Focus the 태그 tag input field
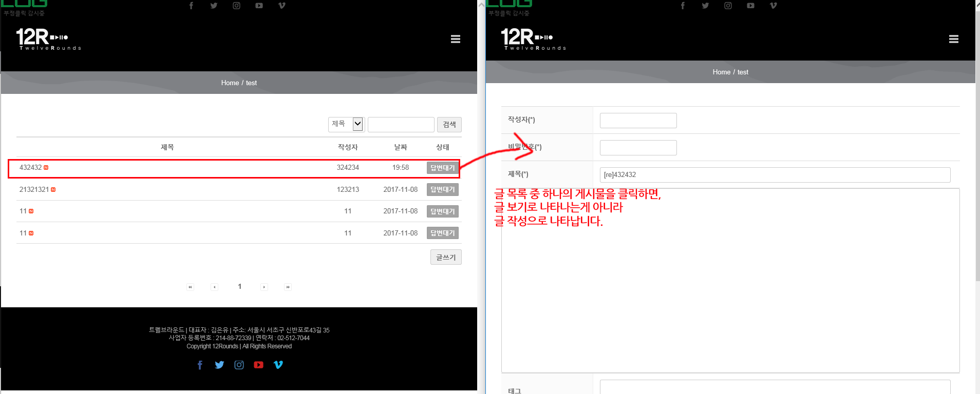The width and height of the screenshot is (980, 394). (x=775, y=387)
